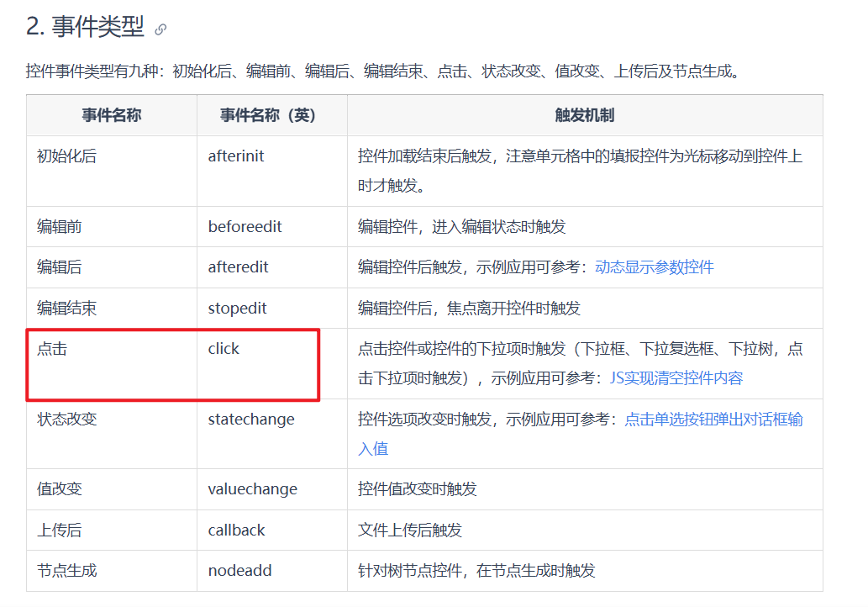Click the 2. 事件类型 heading

(85, 27)
